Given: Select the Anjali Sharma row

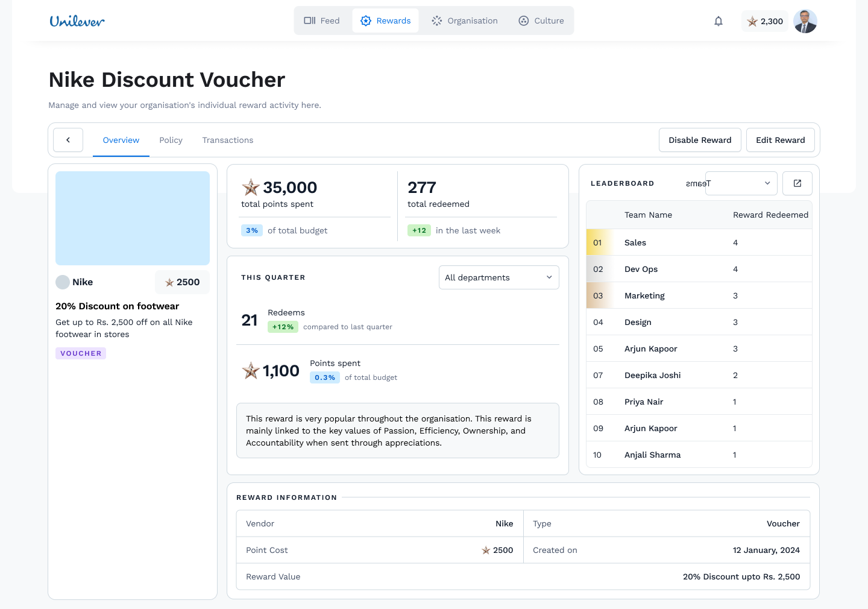Looking at the screenshot, I should coord(699,455).
